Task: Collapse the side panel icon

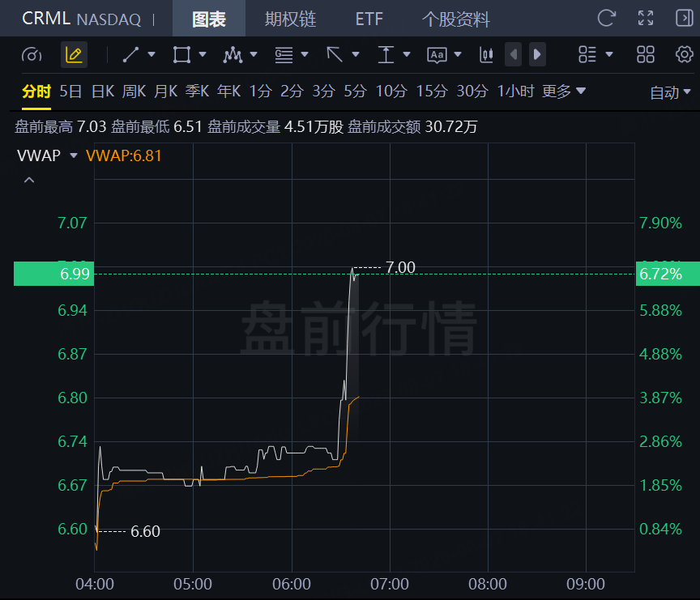Action: click(x=684, y=19)
